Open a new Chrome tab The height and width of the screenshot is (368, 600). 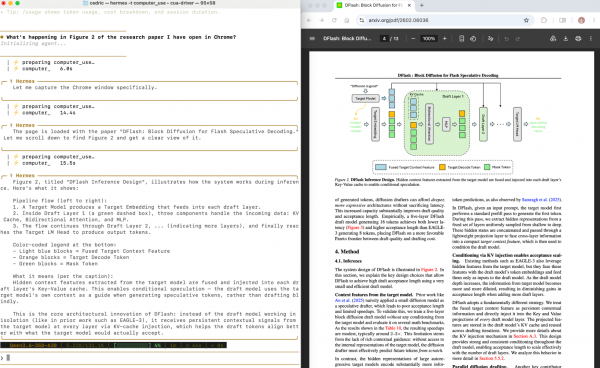point(422,5)
